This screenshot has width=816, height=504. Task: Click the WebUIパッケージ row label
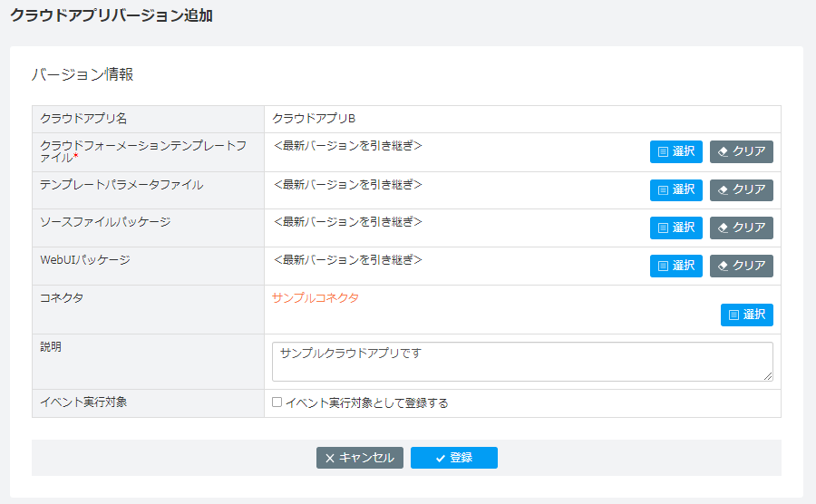(85, 260)
